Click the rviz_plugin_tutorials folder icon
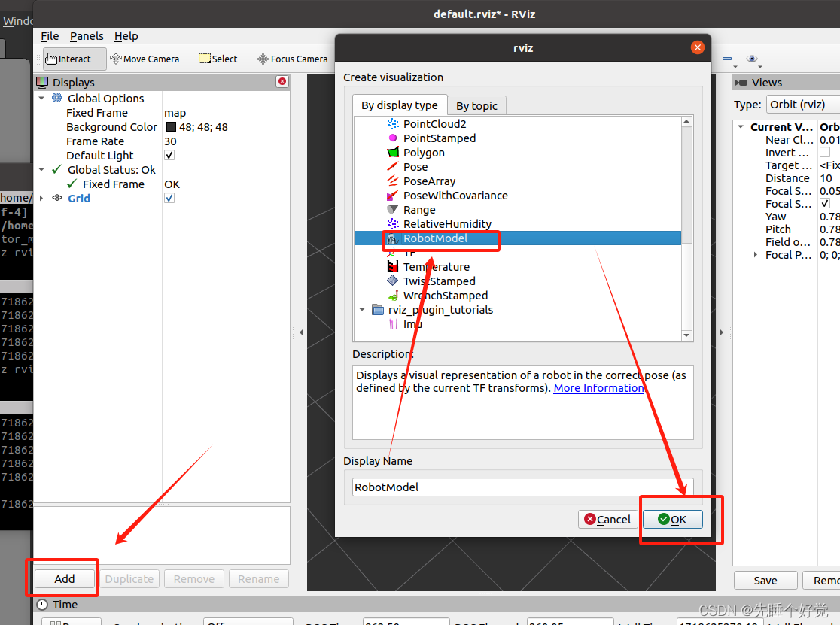This screenshot has height=625, width=840. pos(378,310)
